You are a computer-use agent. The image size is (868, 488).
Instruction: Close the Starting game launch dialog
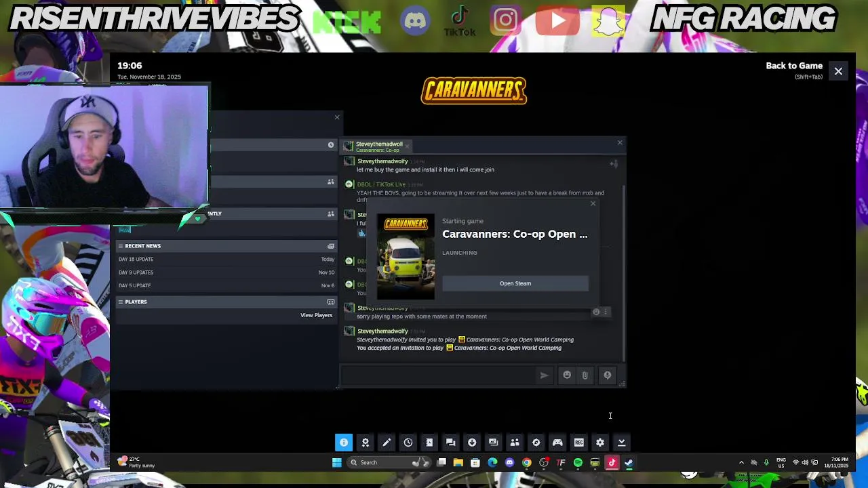pyautogui.click(x=593, y=203)
